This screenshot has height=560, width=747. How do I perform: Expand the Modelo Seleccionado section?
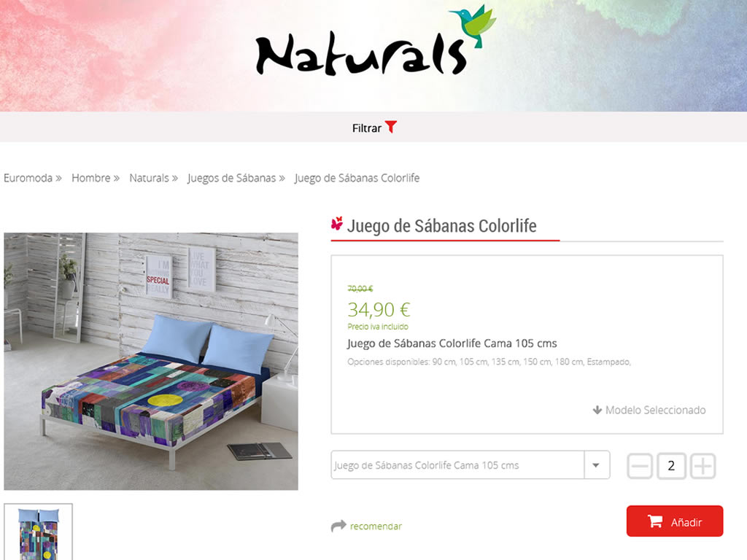click(649, 410)
